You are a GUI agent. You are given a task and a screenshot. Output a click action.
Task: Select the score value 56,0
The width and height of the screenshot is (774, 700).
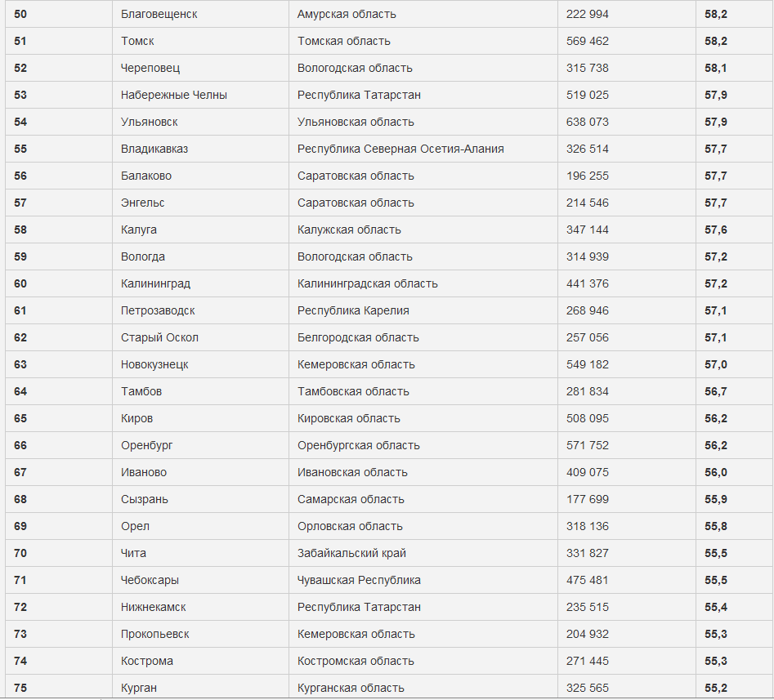tap(716, 472)
